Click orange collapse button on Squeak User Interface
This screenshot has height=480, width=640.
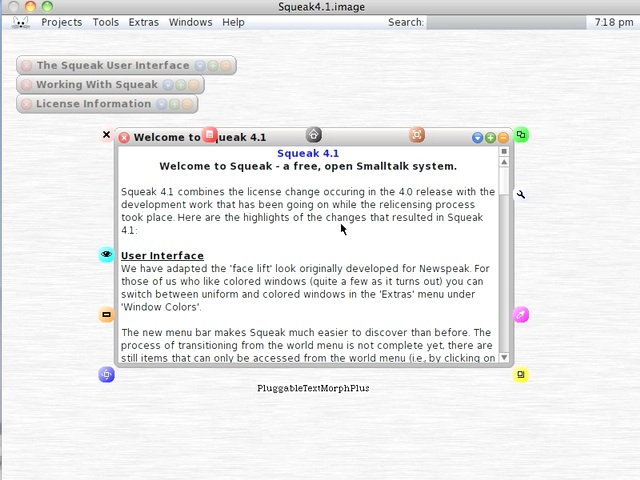pos(226,66)
